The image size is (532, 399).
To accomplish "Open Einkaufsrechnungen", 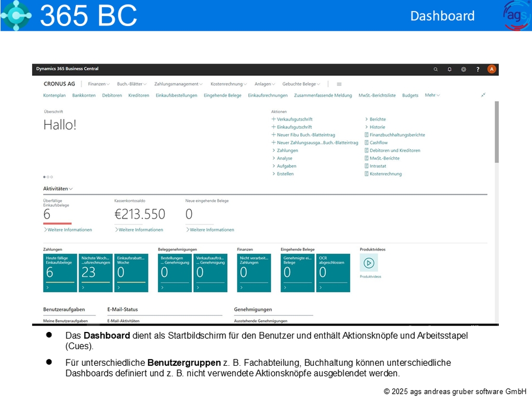I will (x=268, y=96).
